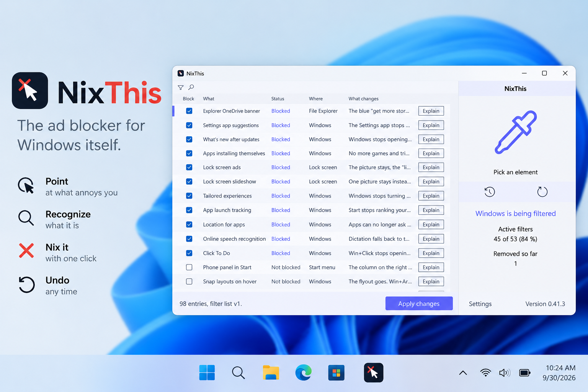Click the NixThis taskbar icon

pos(373,372)
